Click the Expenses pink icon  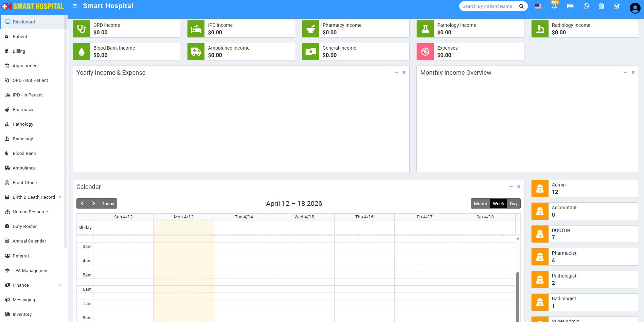425,52
